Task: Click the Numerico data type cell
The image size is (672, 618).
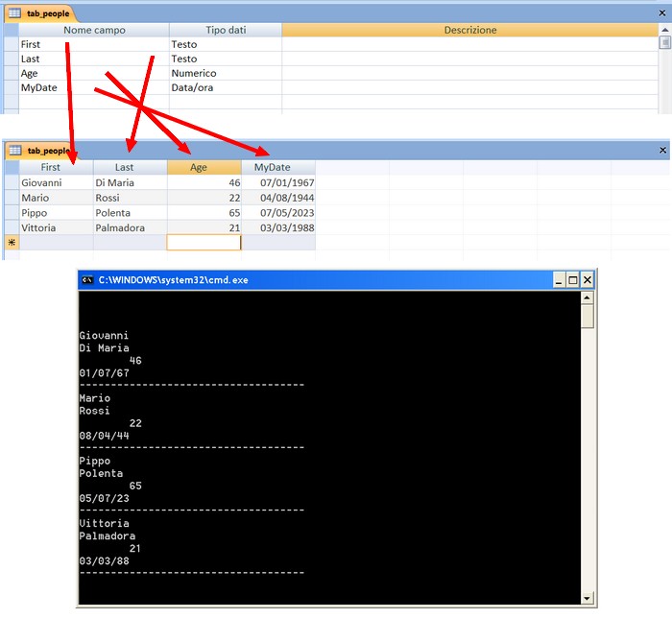Action: tap(226, 73)
